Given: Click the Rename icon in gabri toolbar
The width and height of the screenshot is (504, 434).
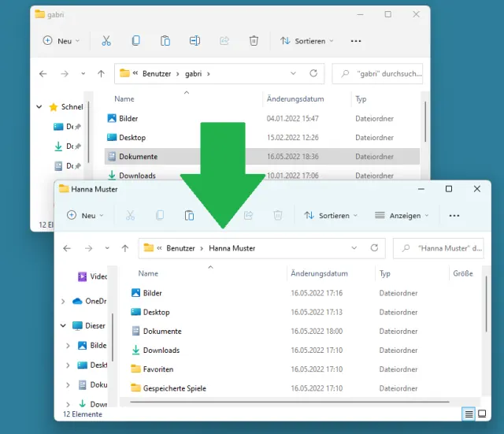Looking at the screenshot, I should [195, 41].
